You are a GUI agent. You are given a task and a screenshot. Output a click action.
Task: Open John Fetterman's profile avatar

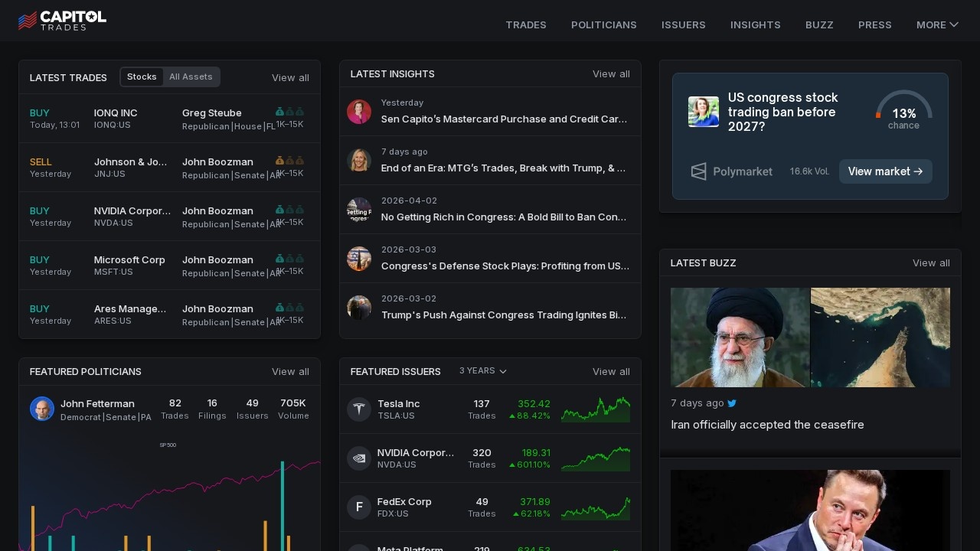click(x=42, y=409)
